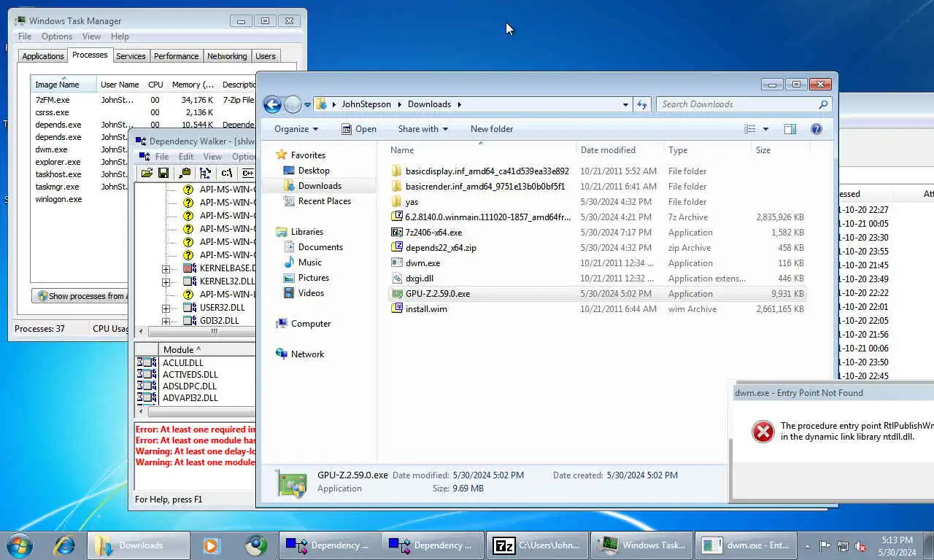The image size is (934, 560).
Task: Click horizontal scrollbar in Dependency Walker tree
Action: (x=203, y=331)
